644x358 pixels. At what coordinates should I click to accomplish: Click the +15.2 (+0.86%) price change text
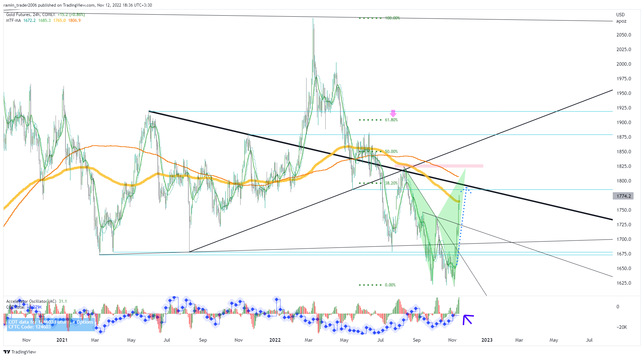71,15
